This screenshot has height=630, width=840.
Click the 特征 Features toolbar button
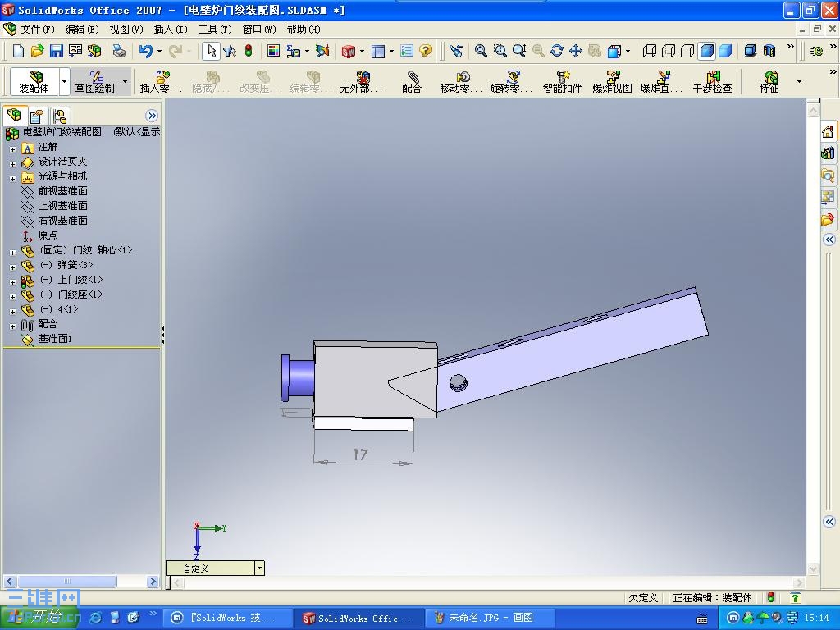[x=769, y=81]
